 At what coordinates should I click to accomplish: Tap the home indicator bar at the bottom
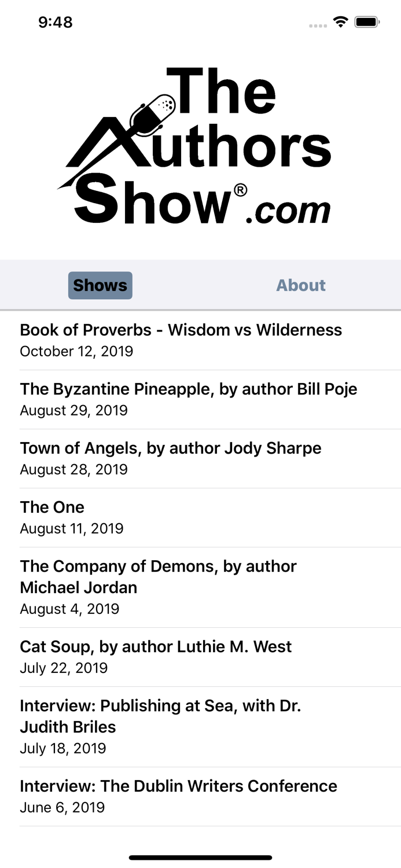[x=200, y=858]
